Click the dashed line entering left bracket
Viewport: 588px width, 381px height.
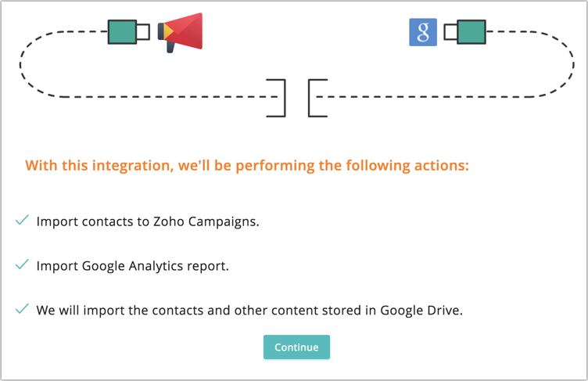click(x=169, y=97)
